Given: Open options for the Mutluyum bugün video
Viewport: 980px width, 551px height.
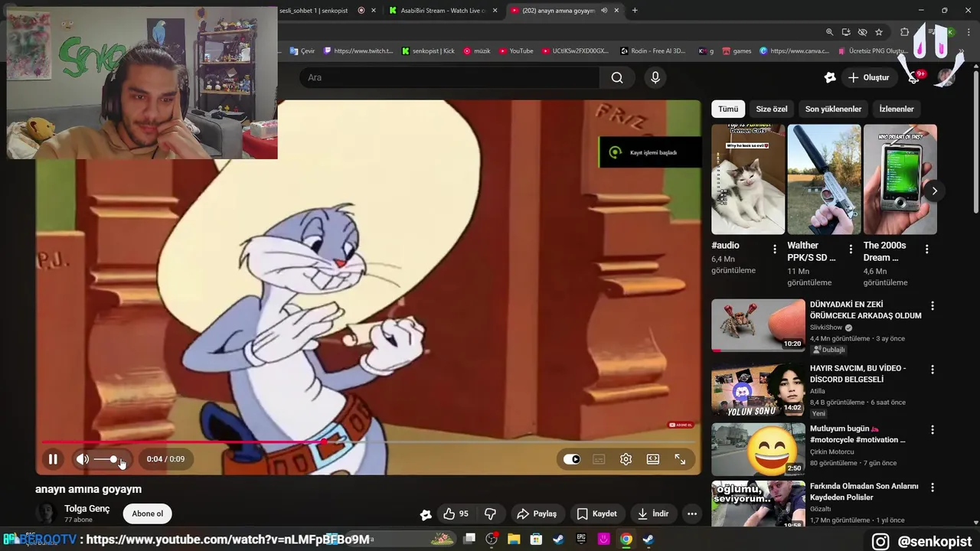Looking at the screenshot, I should pos(932,430).
